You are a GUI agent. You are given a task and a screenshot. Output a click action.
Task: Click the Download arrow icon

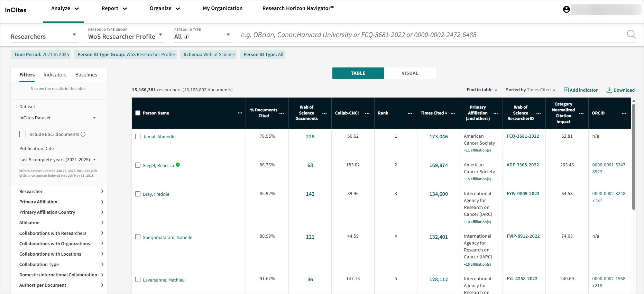(609, 90)
